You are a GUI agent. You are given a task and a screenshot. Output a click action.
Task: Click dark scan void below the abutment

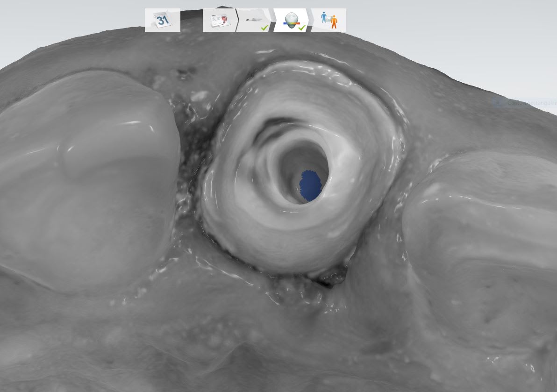[333, 279]
